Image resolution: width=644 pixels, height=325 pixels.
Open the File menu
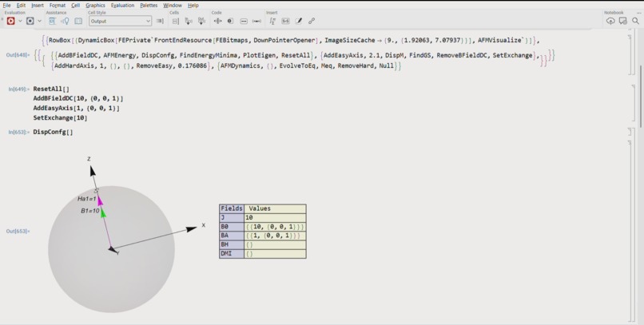tap(6, 6)
